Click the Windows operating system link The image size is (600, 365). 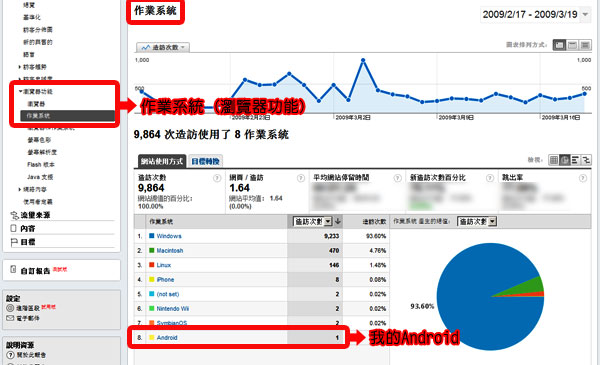(169, 236)
